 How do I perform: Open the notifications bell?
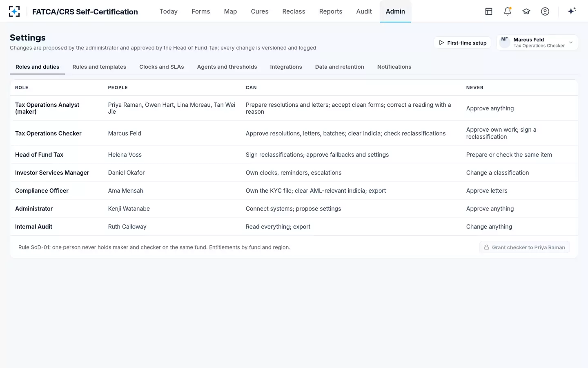click(x=508, y=11)
